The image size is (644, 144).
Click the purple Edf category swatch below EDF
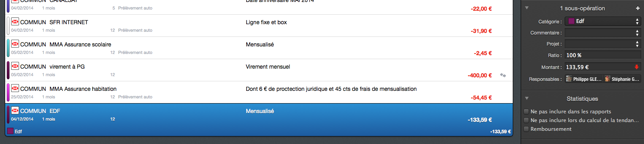pos(10,131)
